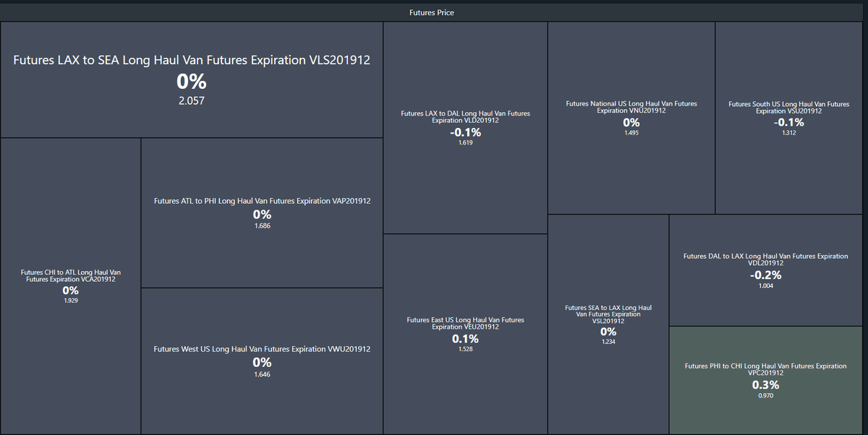Click the 1.929 price under CHI to ATL
This screenshot has width=868, height=435.
click(70, 301)
